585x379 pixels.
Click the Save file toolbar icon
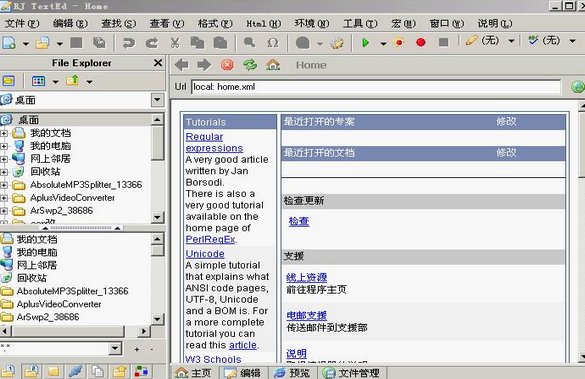pyautogui.click(x=76, y=43)
